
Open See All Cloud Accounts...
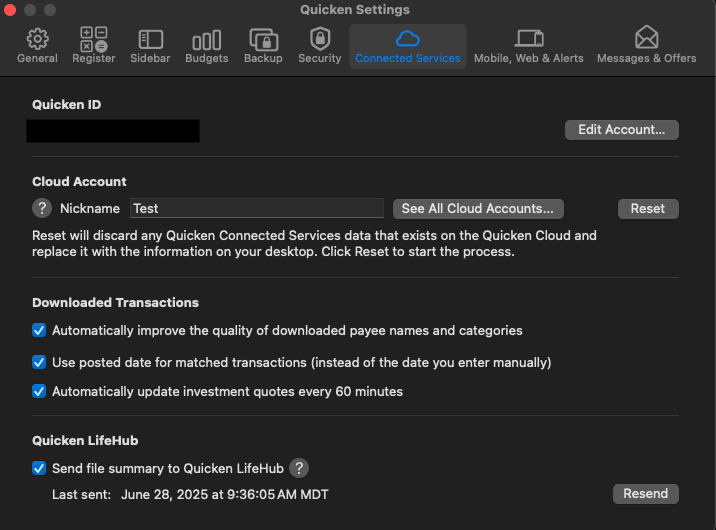(x=478, y=209)
